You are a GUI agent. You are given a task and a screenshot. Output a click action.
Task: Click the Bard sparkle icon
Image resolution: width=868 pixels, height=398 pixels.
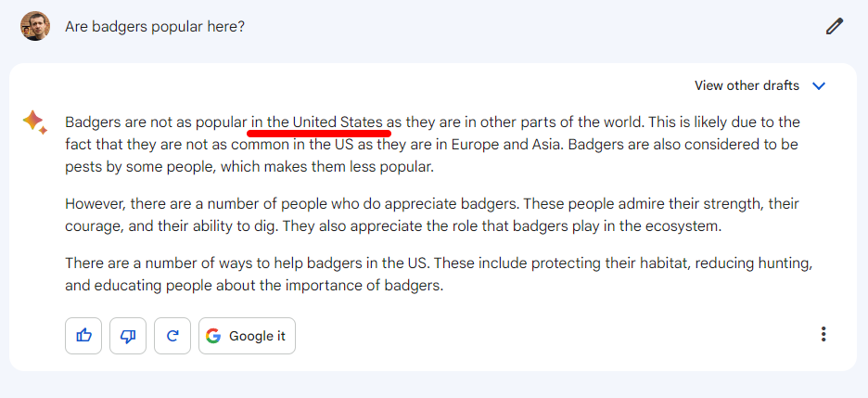(x=34, y=122)
